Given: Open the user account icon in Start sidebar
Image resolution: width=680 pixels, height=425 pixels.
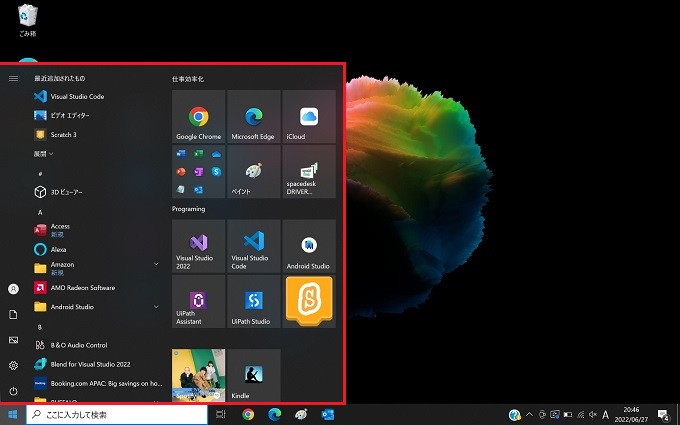Looking at the screenshot, I should coord(13,289).
